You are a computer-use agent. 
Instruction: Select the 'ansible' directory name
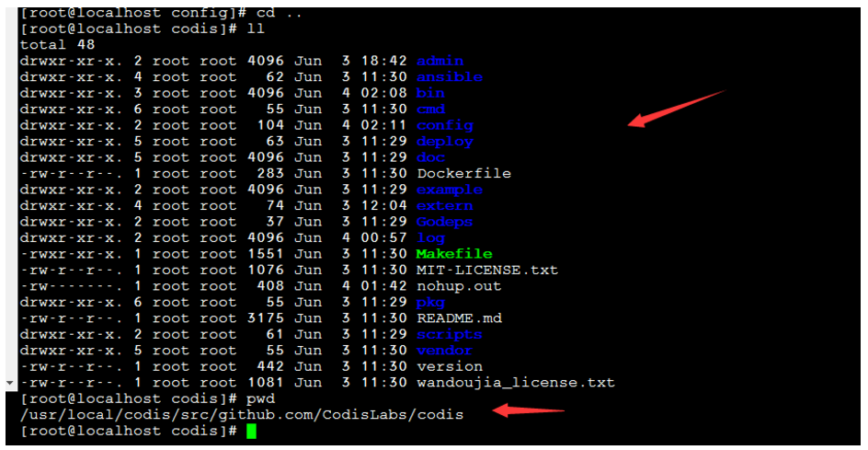click(450, 77)
